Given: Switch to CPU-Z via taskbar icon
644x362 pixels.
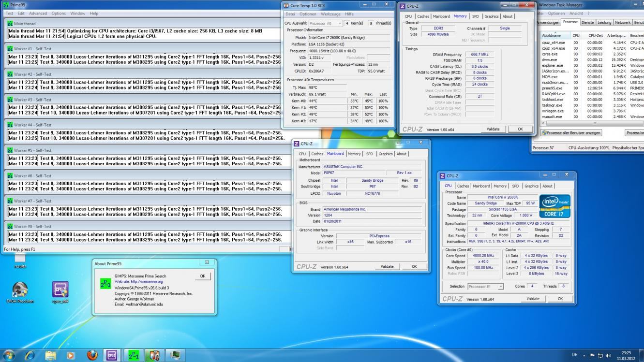Looking at the screenshot, I should click(x=112, y=355).
